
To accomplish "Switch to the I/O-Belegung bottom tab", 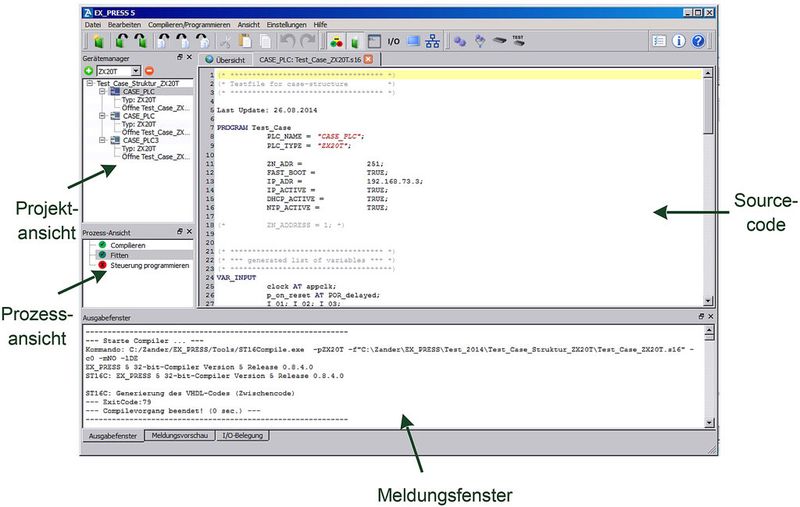I will click(242, 436).
